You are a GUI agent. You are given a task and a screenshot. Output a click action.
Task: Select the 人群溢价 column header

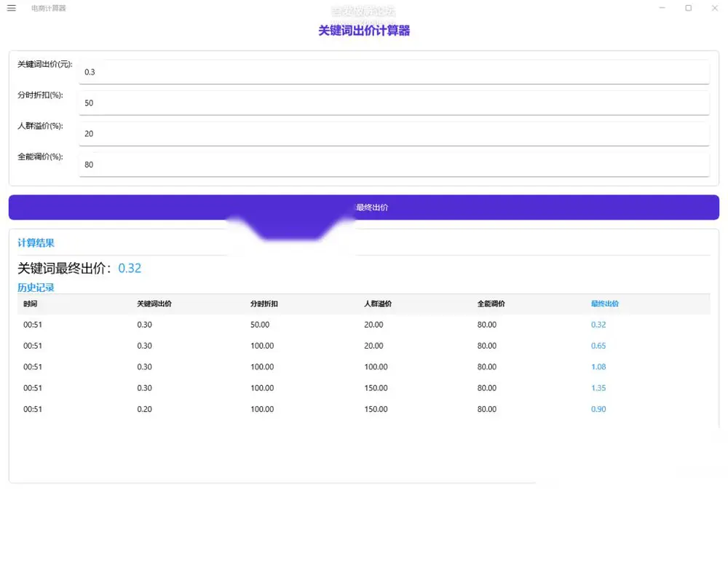click(378, 304)
